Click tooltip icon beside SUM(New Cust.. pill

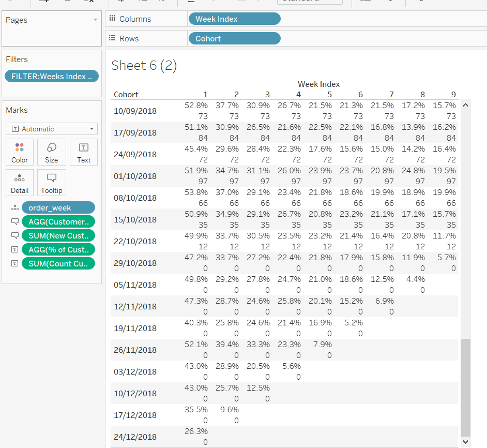pyautogui.click(x=14, y=235)
